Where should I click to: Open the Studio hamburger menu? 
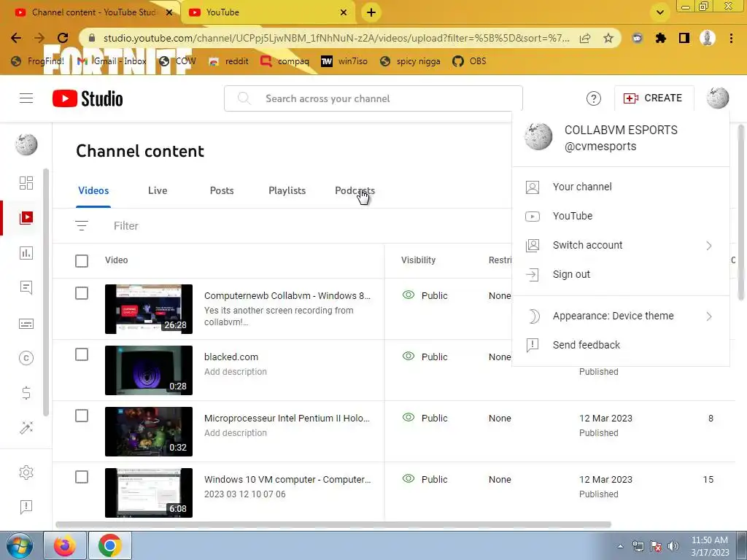click(26, 98)
